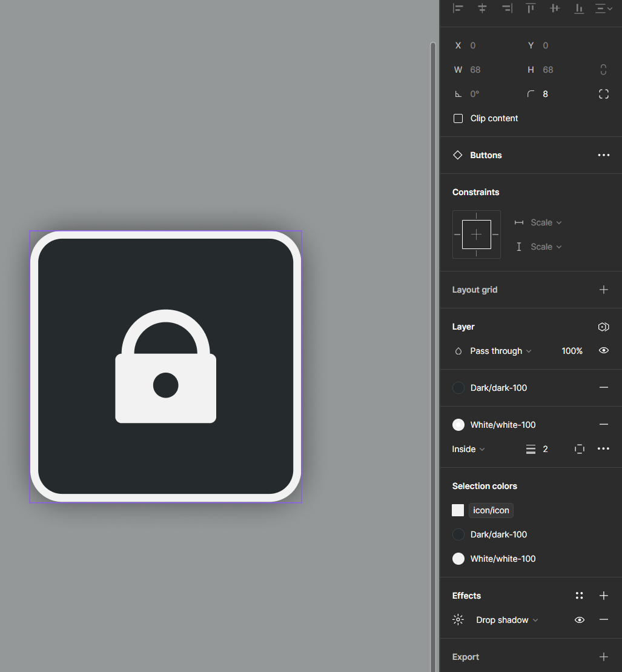Click the lock icon on canvas
Viewport: 622px width, 672px height.
click(x=166, y=367)
